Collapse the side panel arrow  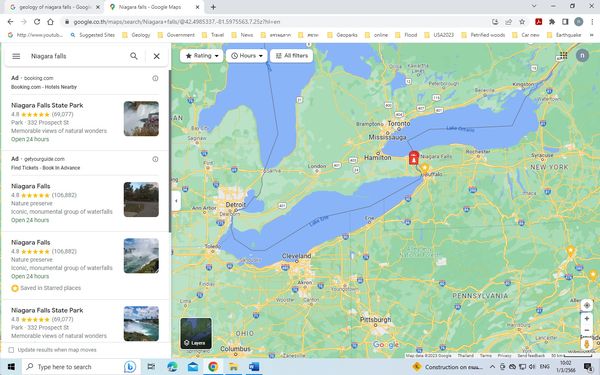coord(176,201)
